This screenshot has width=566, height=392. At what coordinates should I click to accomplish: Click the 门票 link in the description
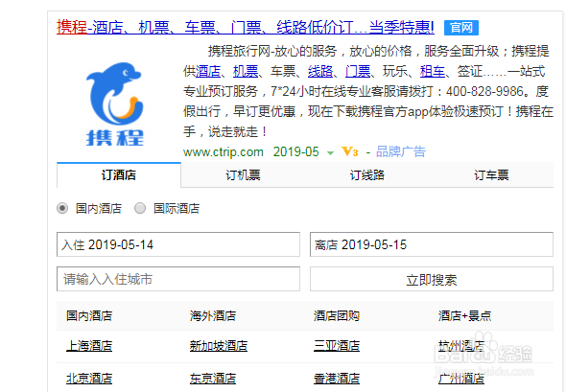point(358,72)
